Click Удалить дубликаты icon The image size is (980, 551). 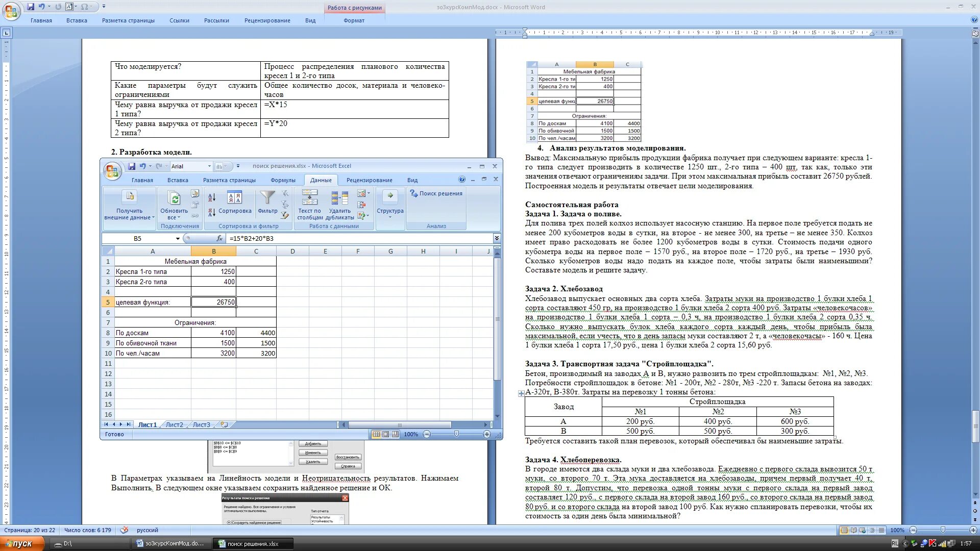tap(339, 198)
